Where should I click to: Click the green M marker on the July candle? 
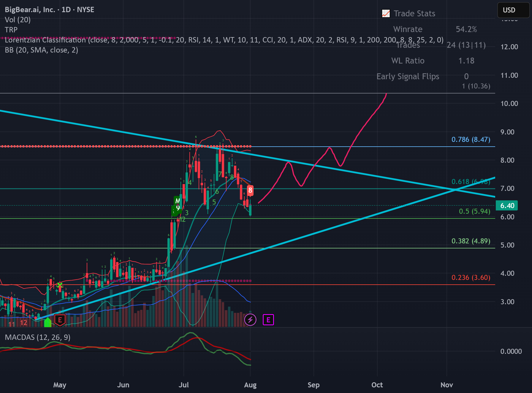pos(178,201)
